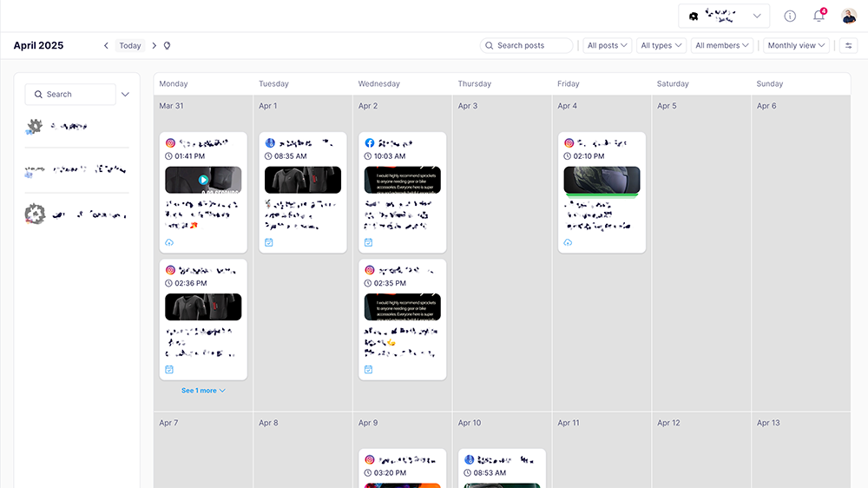Open the calendar settings sliders icon
The height and width of the screenshot is (488, 868).
849,45
